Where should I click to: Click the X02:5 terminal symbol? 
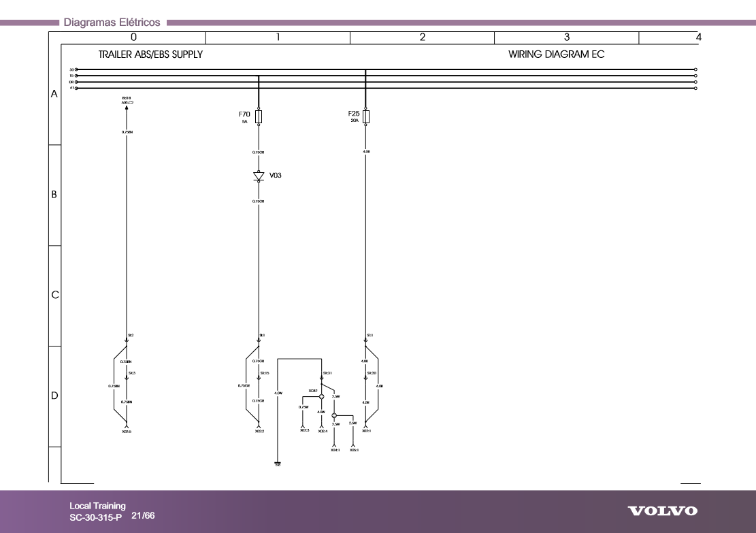pos(127,425)
